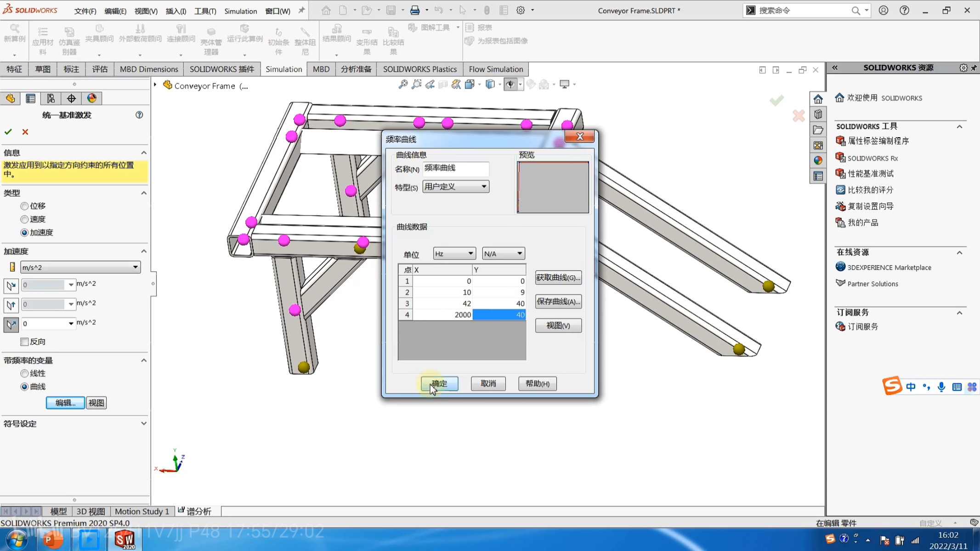Viewport: 980px width, 551px height.
Task: Open the 文件(F) menu
Action: pyautogui.click(x=85, y=11)
